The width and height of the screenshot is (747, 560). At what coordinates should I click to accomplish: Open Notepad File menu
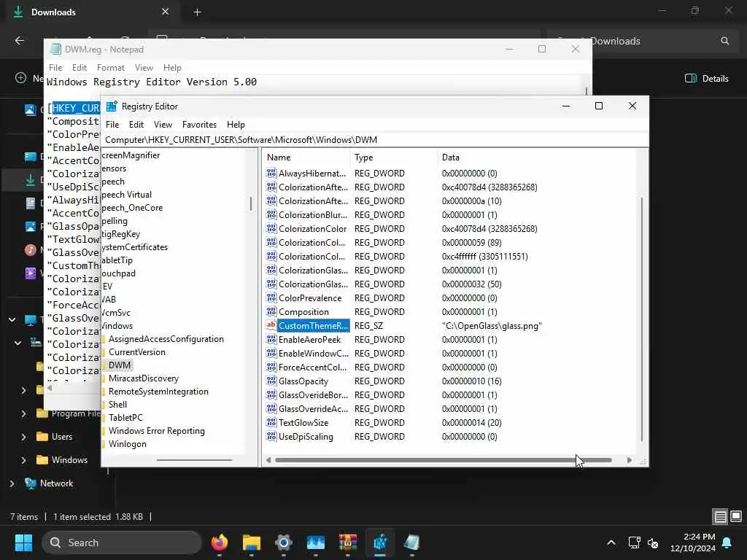tap(55, 68)
